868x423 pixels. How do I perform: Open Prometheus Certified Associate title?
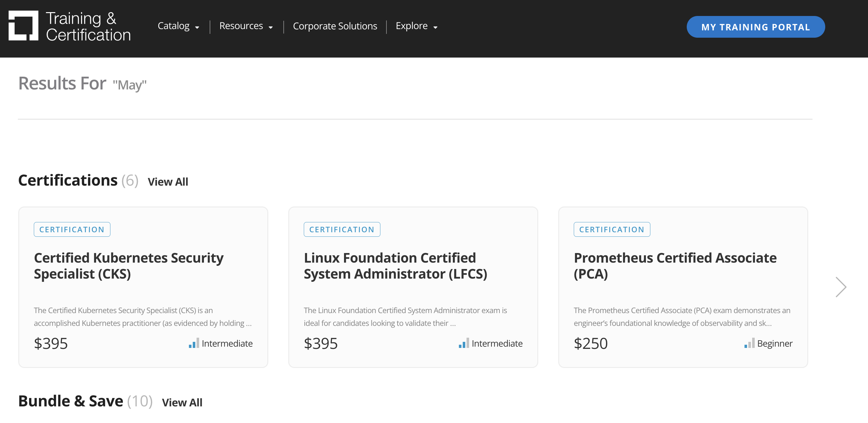pos(675,266)
